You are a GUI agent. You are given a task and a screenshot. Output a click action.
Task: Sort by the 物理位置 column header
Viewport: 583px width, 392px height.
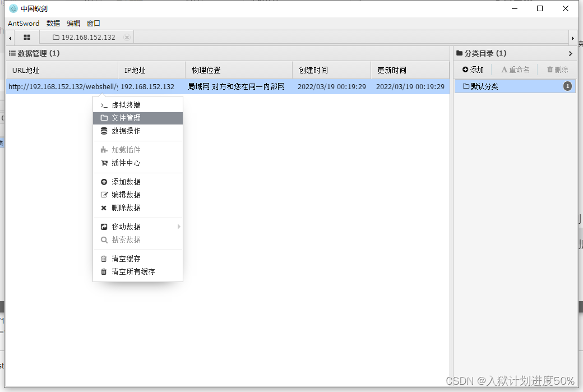click(239, 70)
